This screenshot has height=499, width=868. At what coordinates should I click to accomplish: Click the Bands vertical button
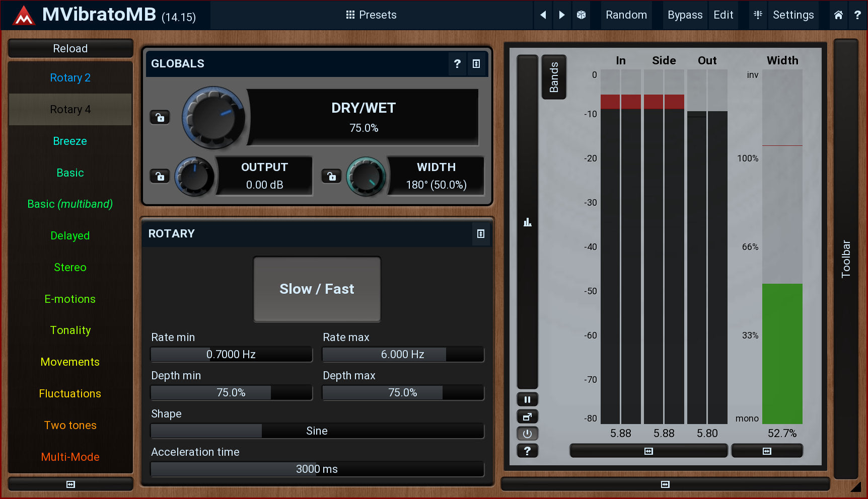tap(554, 77)
